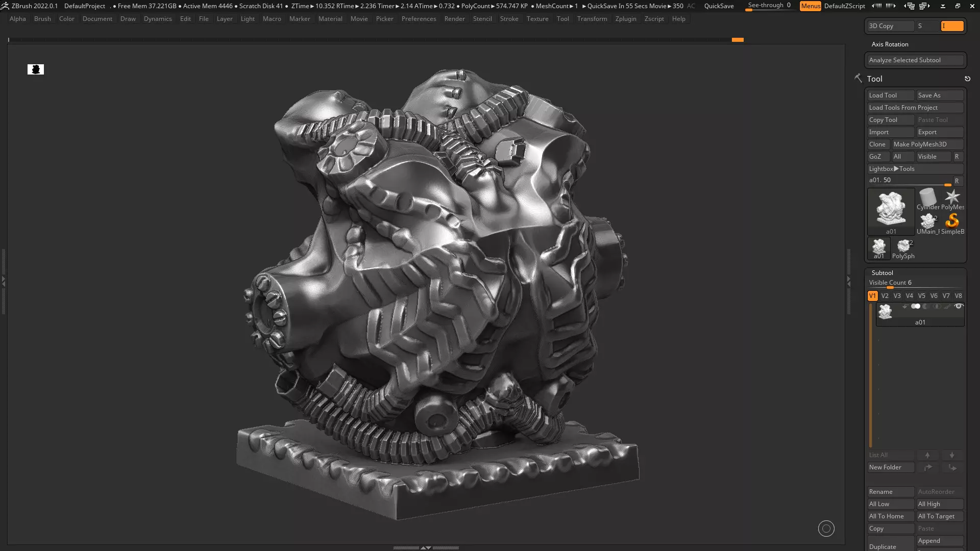Select visibility set V3

pos(897,296)
